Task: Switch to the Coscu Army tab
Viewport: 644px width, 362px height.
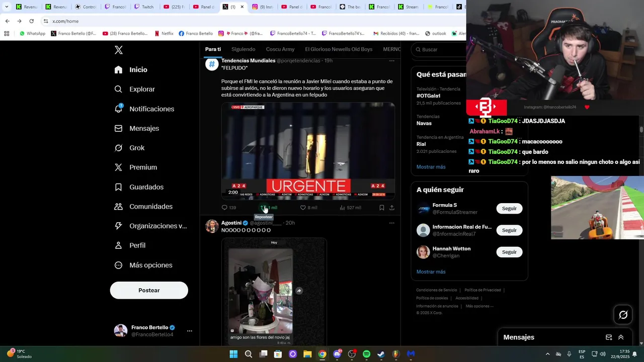Action: click(x=280, y=49)
